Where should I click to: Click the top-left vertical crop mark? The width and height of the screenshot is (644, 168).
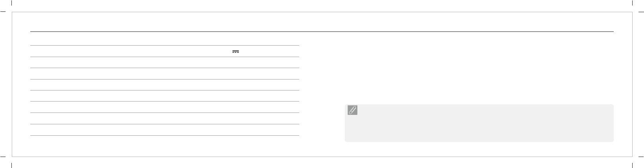click(x=12, y=3)
